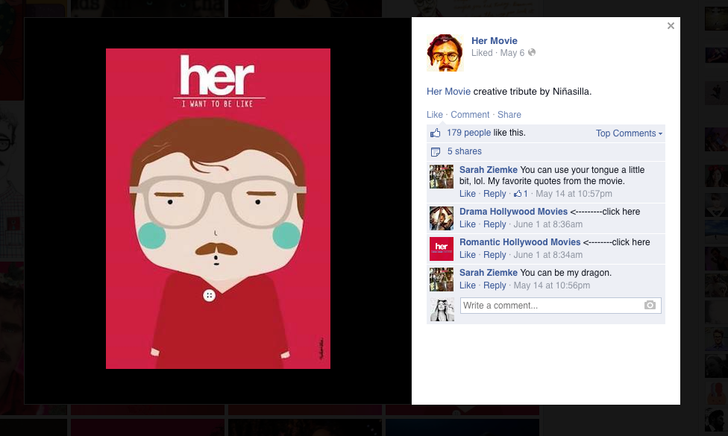
Task: Click the shares note icon
Action: tap(435, 152)
